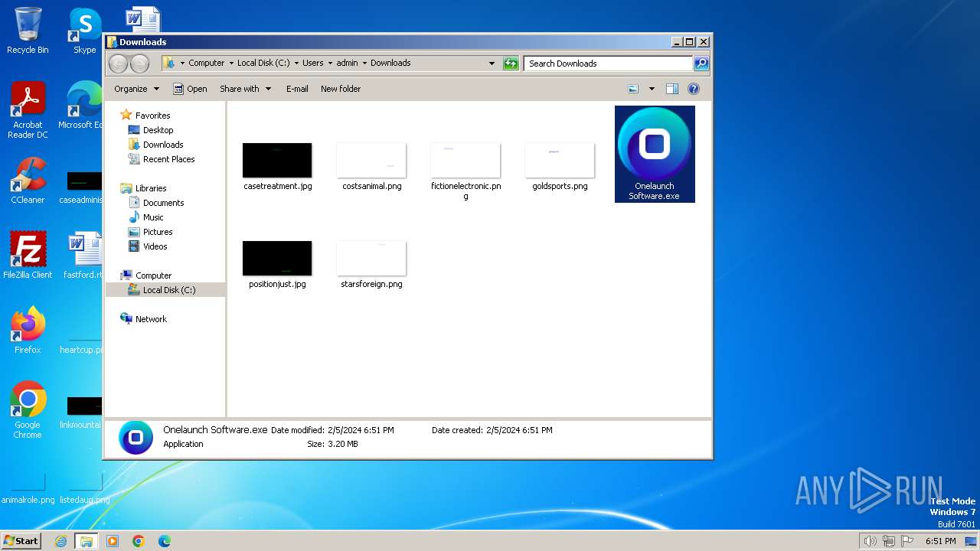Click Downloads in the address breadcrumb
Viewport: 980px width, 551px height.
[390, 64]
